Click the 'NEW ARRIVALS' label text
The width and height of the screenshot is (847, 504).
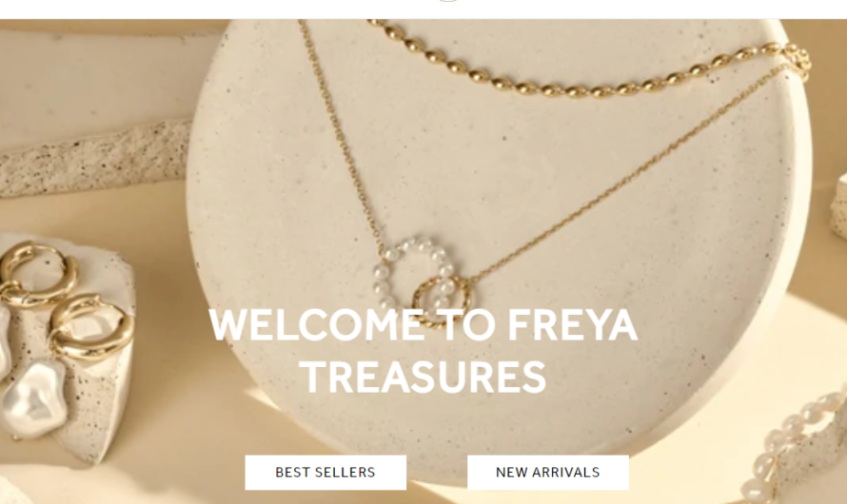tap(548, 473)
